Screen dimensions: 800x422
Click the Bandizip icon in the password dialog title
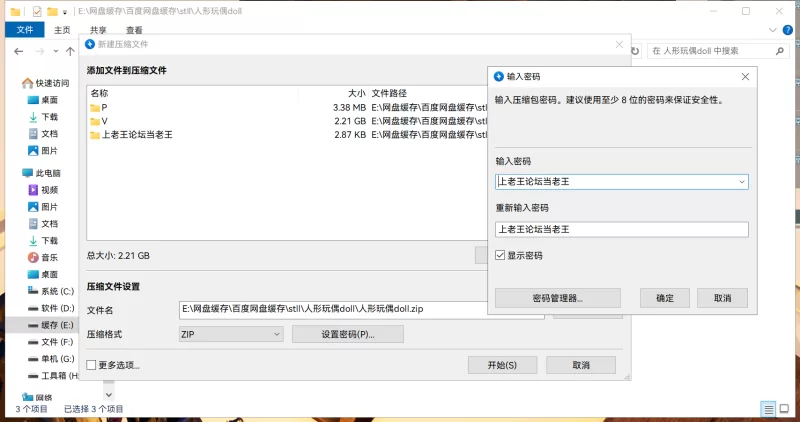[499, 77]
